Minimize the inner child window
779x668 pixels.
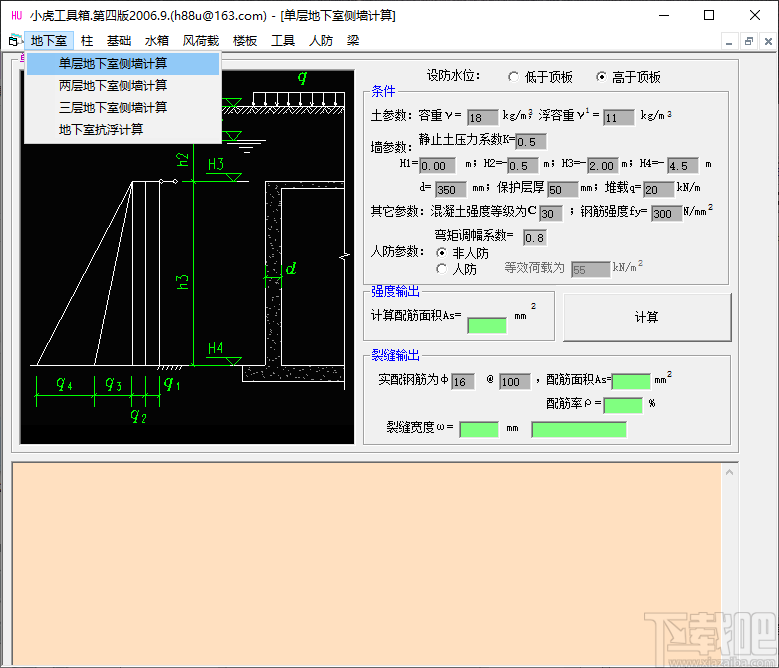point(729,42)
